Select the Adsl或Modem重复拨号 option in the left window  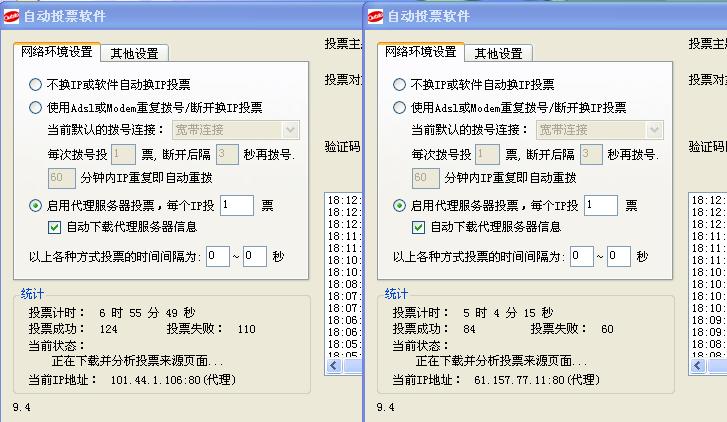pyautogui.click(x=36, y=108)
